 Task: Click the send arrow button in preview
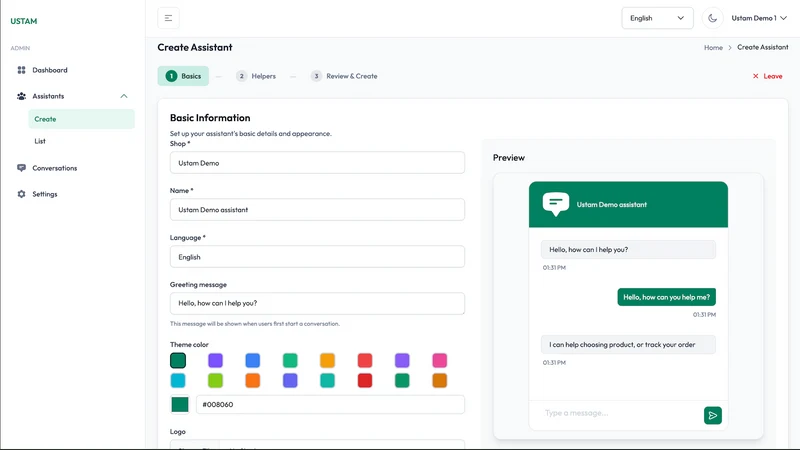click(713, 415)
